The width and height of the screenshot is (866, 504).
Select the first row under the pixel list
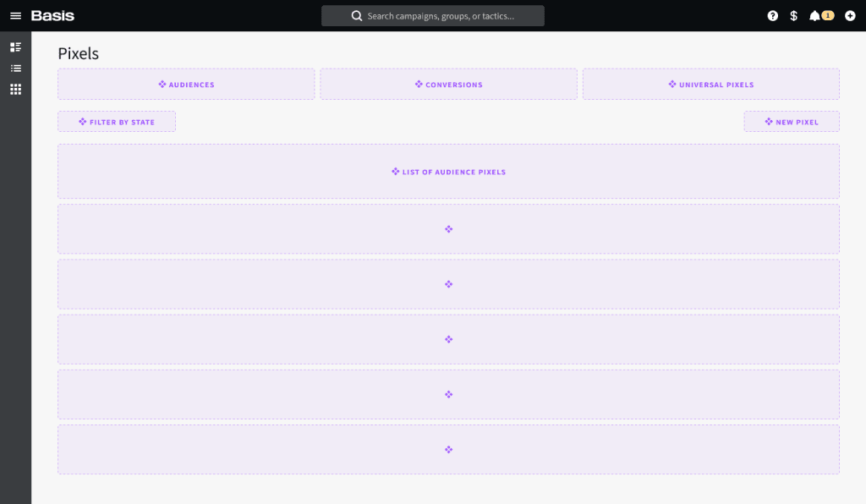point(448,229)
